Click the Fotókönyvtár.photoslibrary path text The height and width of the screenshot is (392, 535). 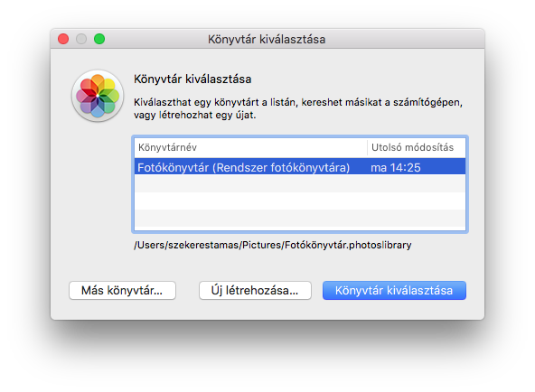click(x=272, y=245)
